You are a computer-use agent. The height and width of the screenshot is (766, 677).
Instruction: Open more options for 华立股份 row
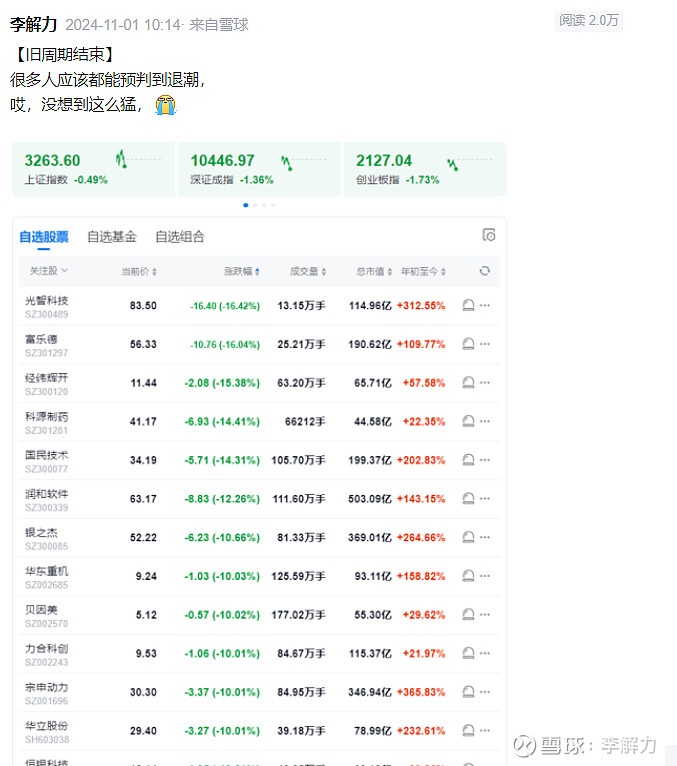point(485,730)
